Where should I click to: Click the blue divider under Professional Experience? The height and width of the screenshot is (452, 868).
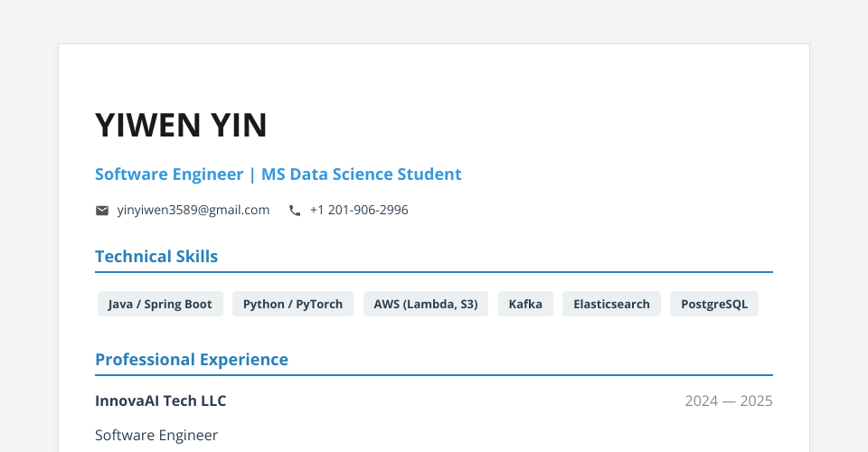click(x=434, y=374)
